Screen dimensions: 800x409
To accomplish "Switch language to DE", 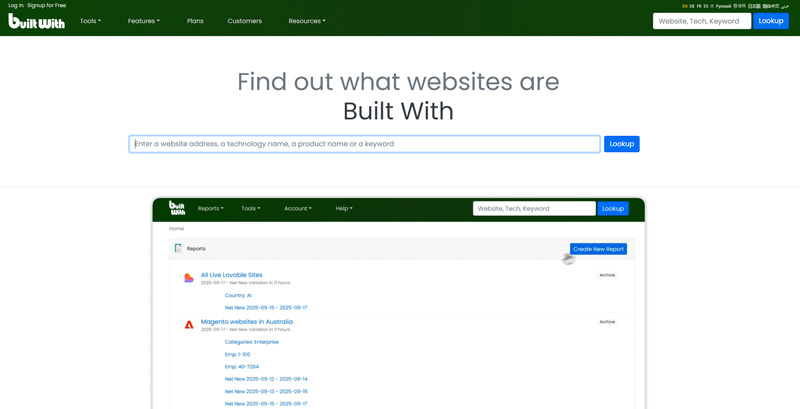I will [692, 6].
